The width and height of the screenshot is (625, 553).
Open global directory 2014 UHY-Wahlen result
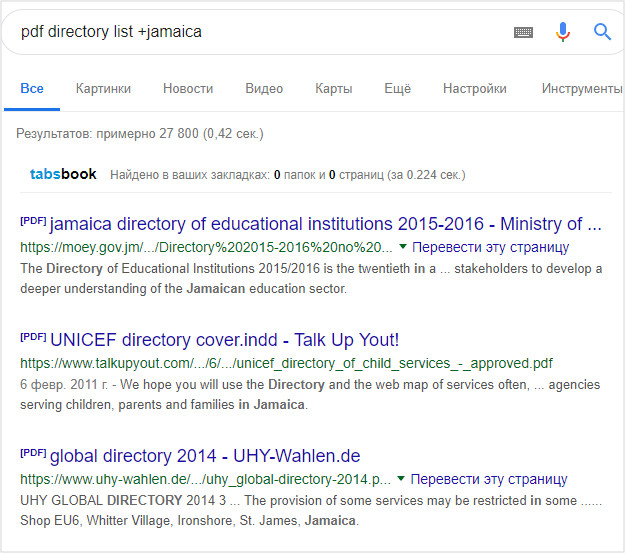204,456
